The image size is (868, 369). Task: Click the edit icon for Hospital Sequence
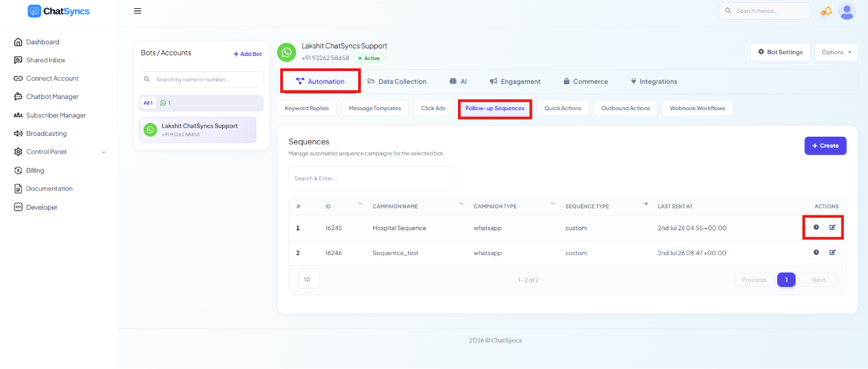click(x=832, y=228)
